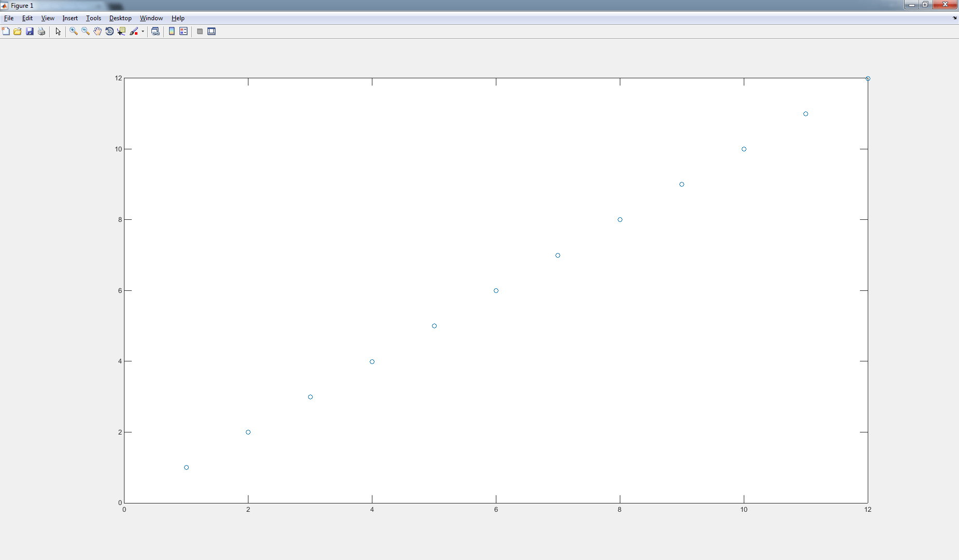Open the Insert menu
Viewport: 959px width, 560px height.
[x=70, y=18]
